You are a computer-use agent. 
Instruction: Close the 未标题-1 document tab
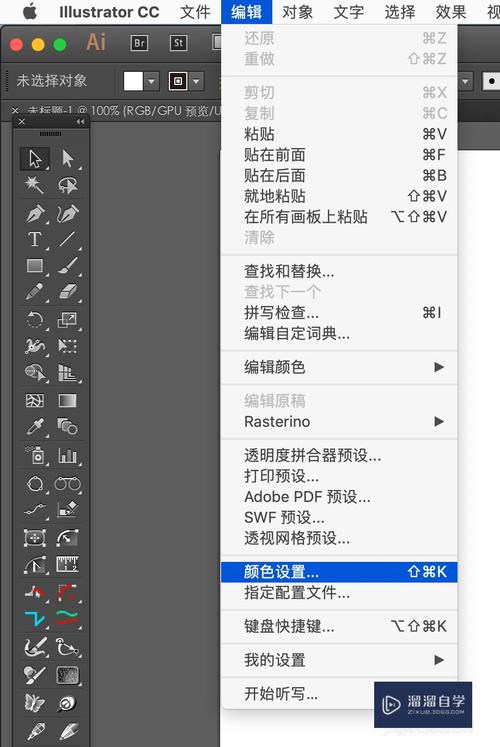click(16, 111)
